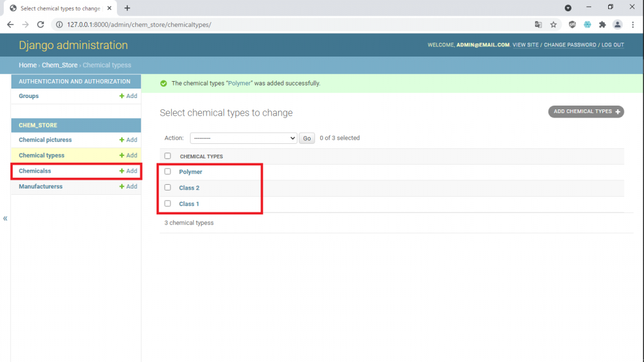Go to Chemical picturess in sidebar
This screenshot has width=644, height=362.
coord(45,140)
